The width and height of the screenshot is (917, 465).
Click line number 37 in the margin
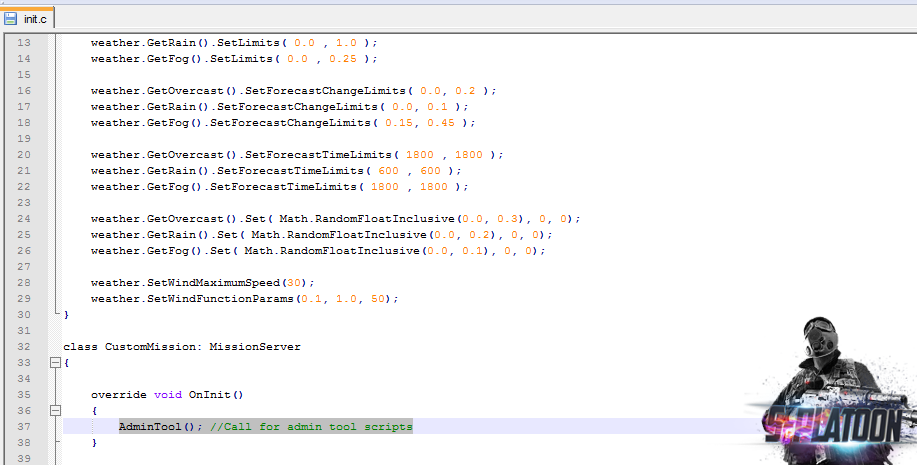[x=24, y=426]
